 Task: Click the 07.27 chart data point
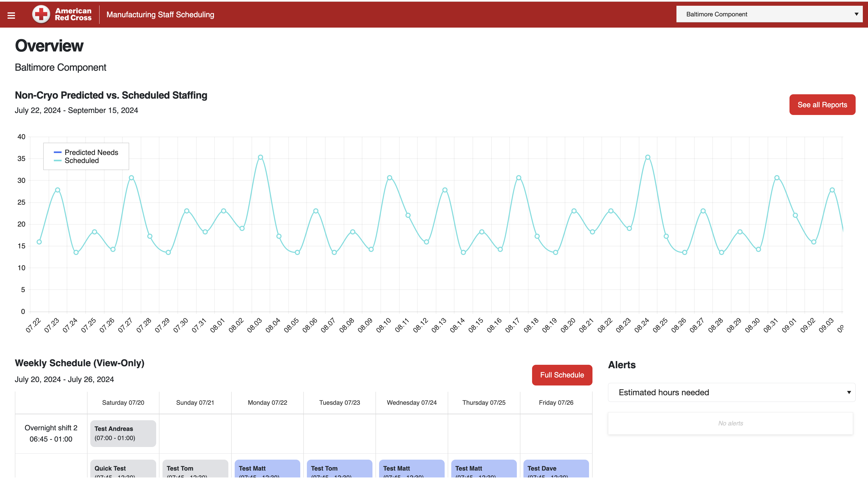pyautogui.click(x=131, y=178)
